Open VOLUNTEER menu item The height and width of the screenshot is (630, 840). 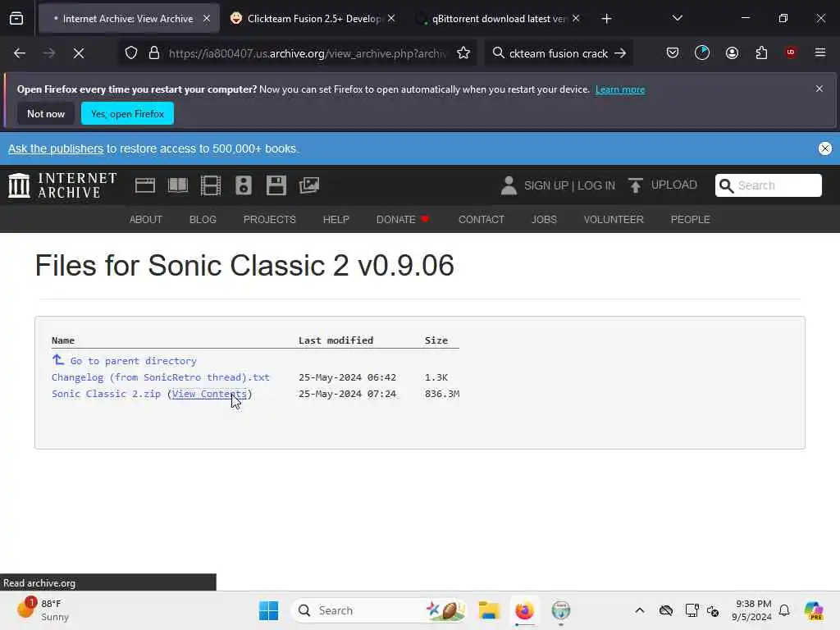(614, 220)
